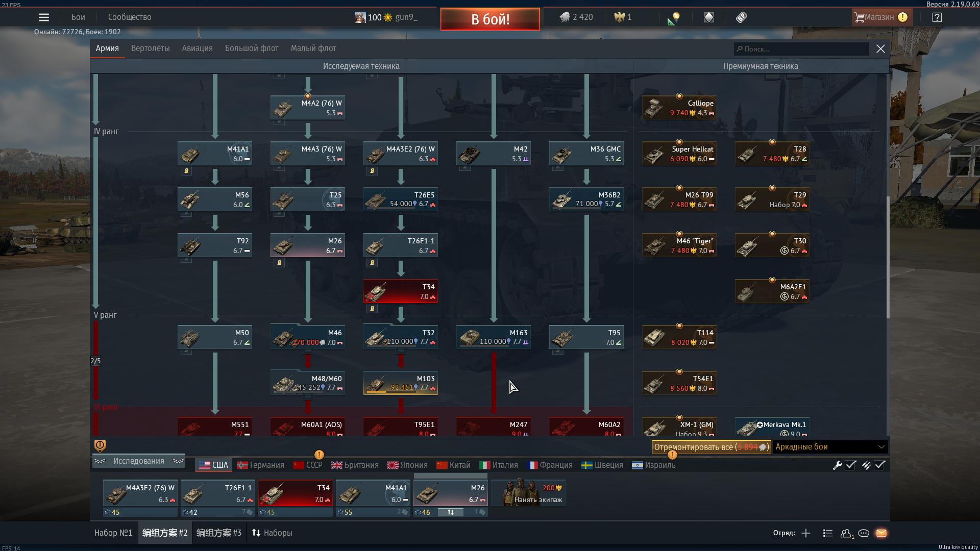Open the tilted ticket icon in top bar
This screenshot has width=980, height=551.
tap(742, 17)
